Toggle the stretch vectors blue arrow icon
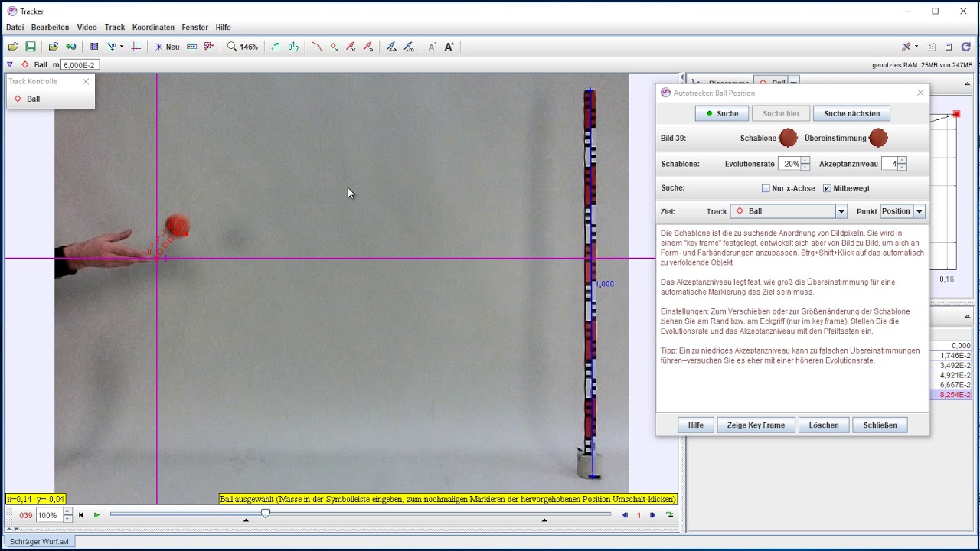This screenshot has height=551, width=980. point(391,47)
